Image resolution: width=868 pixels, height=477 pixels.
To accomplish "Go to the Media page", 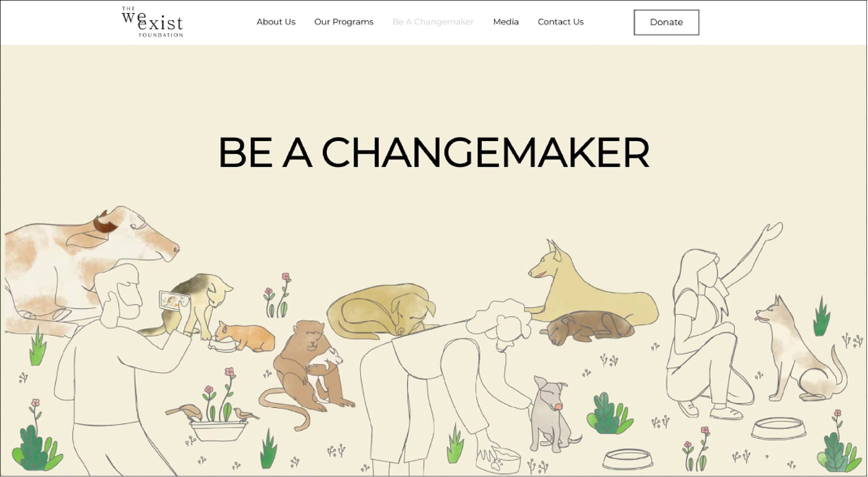I will (506, 22).
